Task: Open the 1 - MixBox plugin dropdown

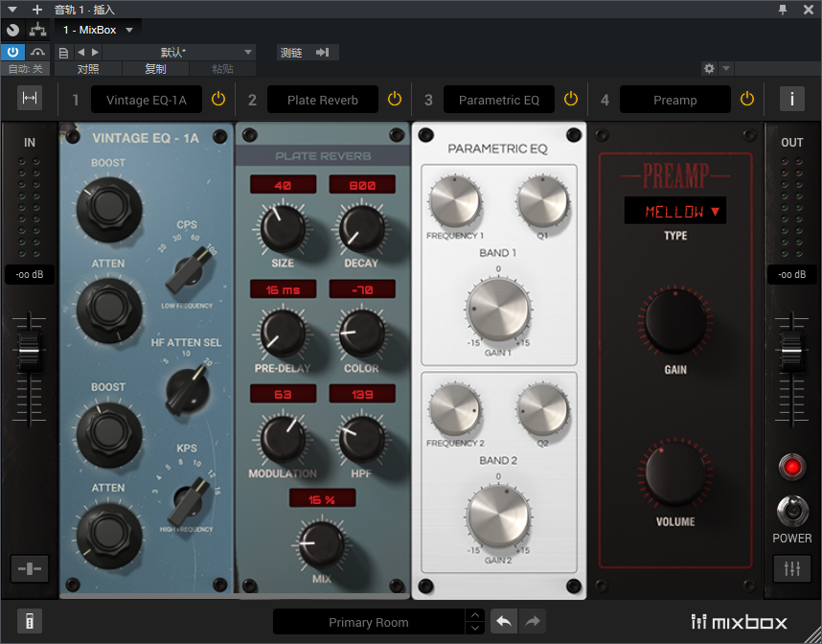Action: click(98, 30)
